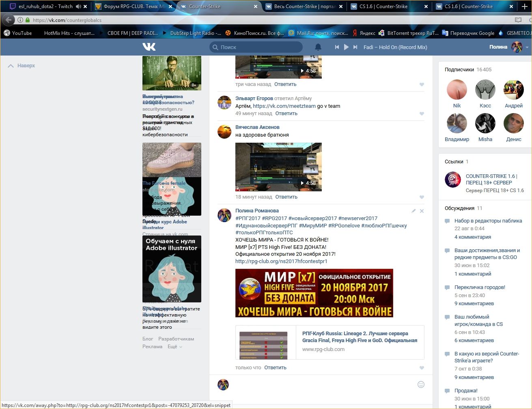Open the YouTube bookmark
This screenshot has width=532, height=409.
[x=18, y=33]
